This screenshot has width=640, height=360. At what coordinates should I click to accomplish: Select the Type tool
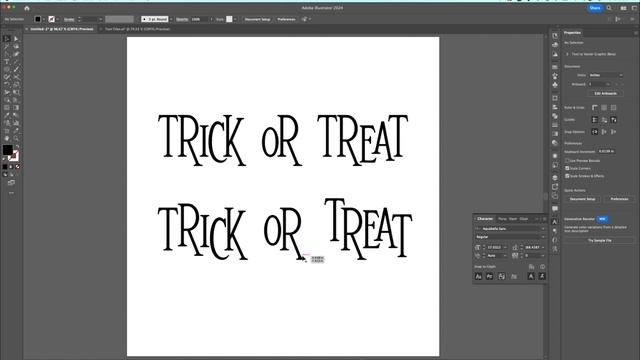point(7,62)
